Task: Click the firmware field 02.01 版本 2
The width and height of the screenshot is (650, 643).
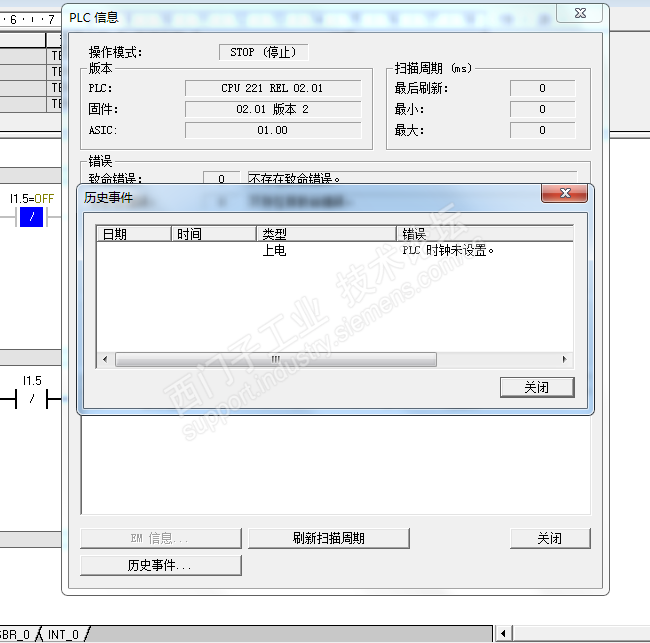Action: click(x=273, y=109)
